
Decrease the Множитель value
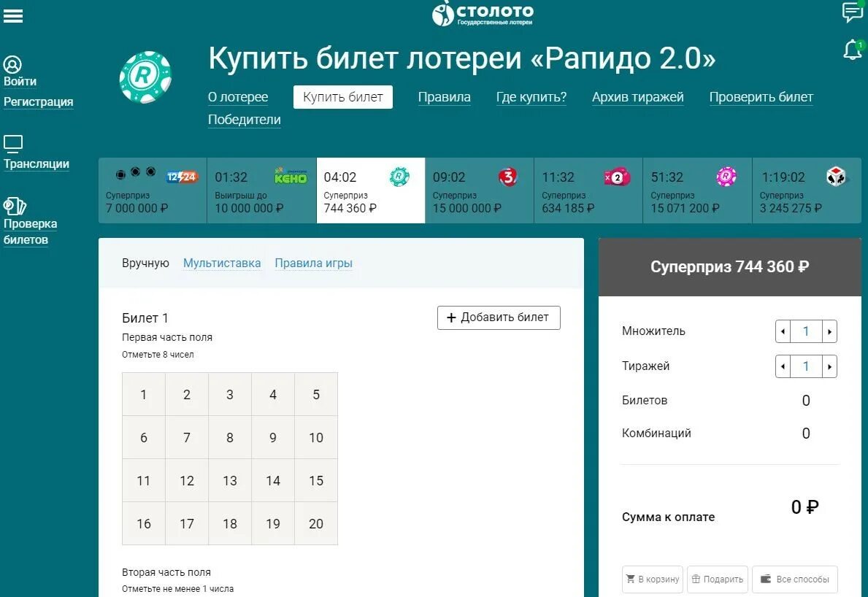tap(783, 331)
